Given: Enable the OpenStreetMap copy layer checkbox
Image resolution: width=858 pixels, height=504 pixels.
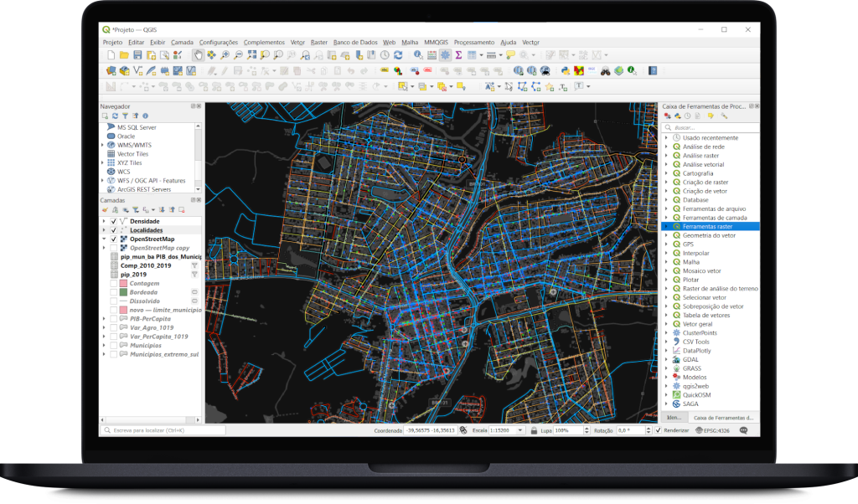Looking at the screenshot, I should (113, 248).
